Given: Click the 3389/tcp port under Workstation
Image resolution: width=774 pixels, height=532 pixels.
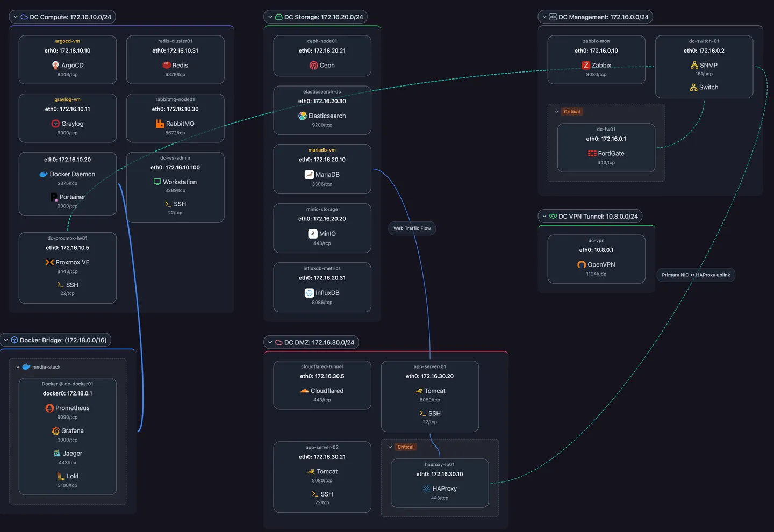Looking at the screenshot, I should 175,191.
